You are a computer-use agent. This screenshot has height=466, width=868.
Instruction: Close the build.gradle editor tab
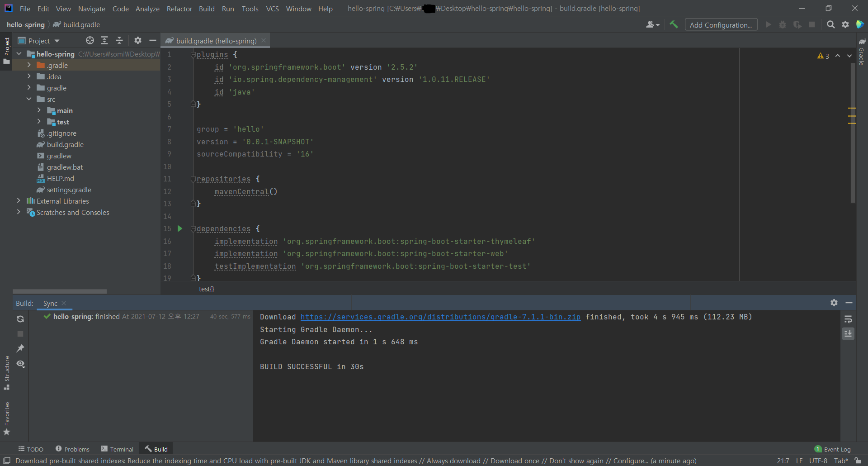point(264,40)
